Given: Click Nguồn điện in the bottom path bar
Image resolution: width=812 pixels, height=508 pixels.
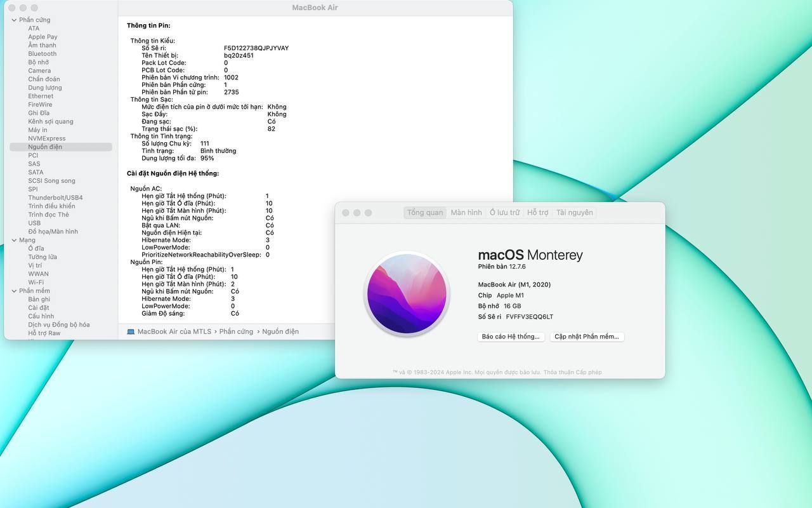Looking at the screenshot, I should (280, 331).
